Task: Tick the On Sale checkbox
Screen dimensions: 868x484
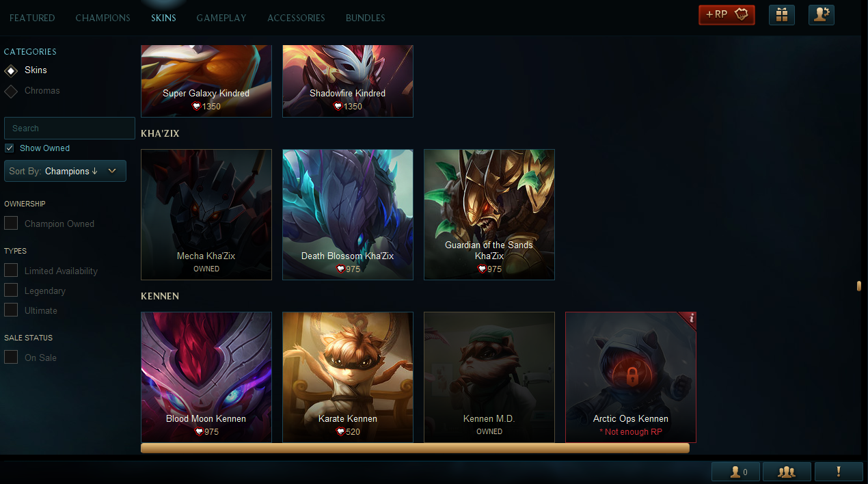Action: point(11,357)
